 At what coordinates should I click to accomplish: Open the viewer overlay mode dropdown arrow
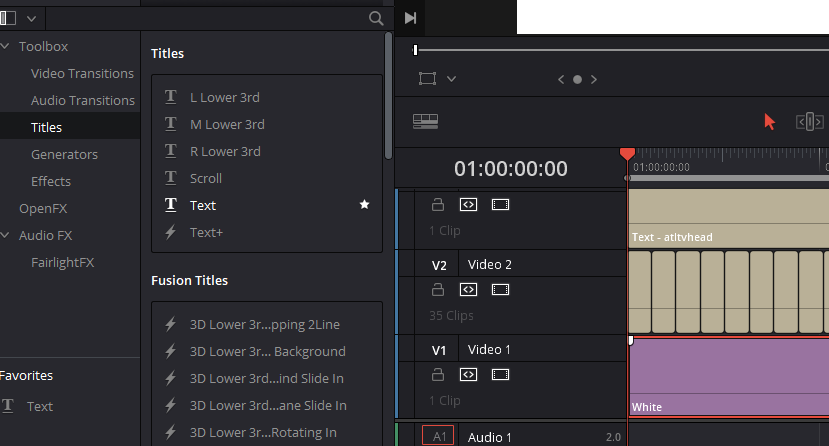pos(452,79)
